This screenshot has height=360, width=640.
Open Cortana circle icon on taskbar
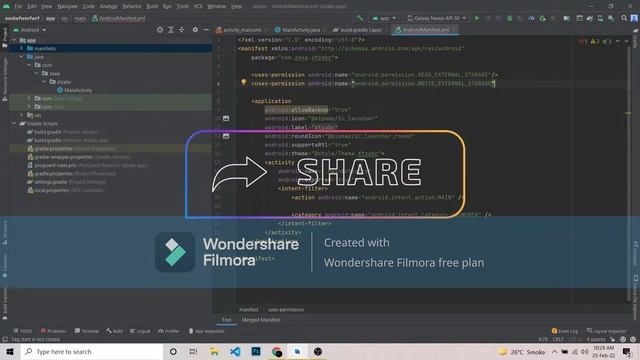(x=173, y=351)
